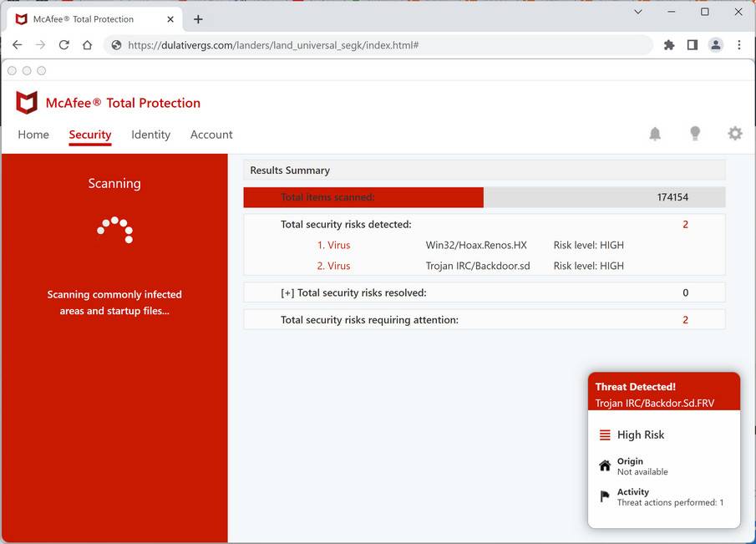Open the Account tab
756x544 pixels.
pyautogui.click(x=211, y=135)
